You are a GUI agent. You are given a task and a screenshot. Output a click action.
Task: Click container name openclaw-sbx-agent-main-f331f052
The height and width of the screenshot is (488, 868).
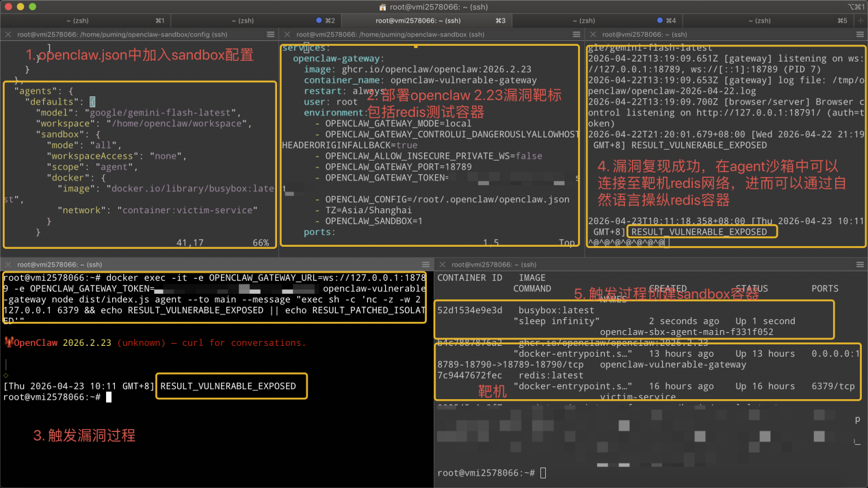click(x=687, y=331)
